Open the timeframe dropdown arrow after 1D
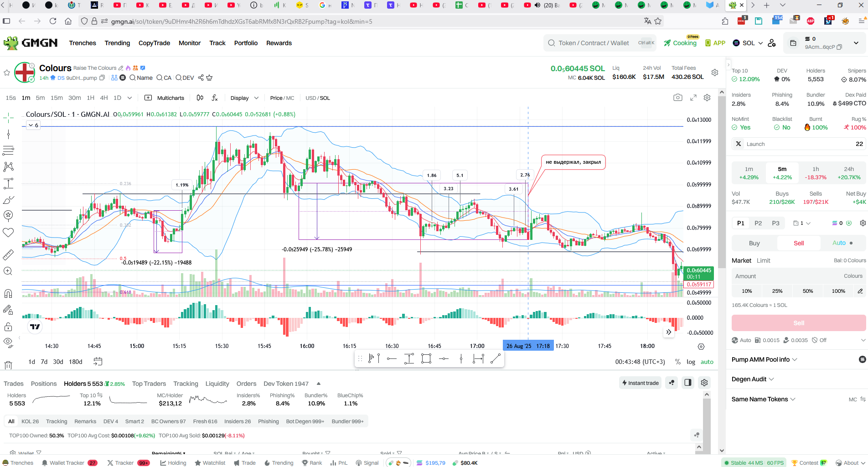 tap(129, 98)
